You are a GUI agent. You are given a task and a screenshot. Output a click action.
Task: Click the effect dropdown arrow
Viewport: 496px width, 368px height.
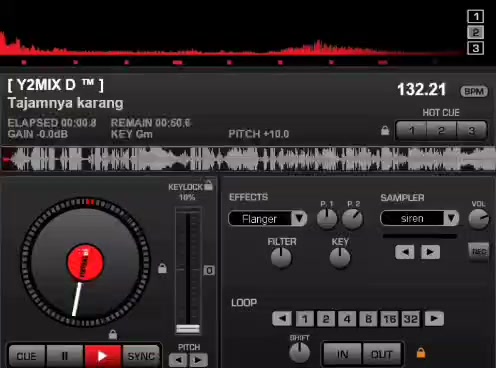[299, 219]
